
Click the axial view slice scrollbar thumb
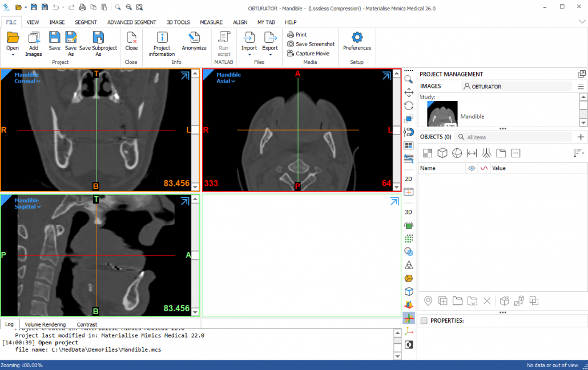point(397,130)
